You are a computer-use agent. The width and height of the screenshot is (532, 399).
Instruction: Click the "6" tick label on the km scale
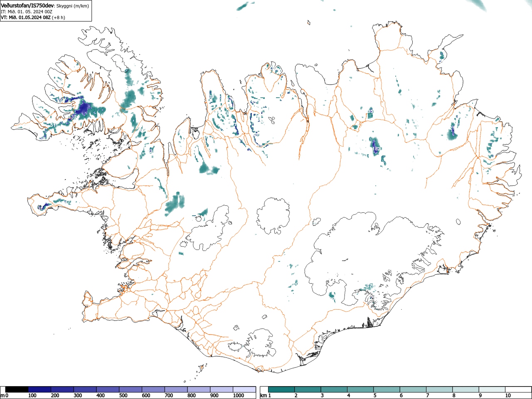pos(401,396)
